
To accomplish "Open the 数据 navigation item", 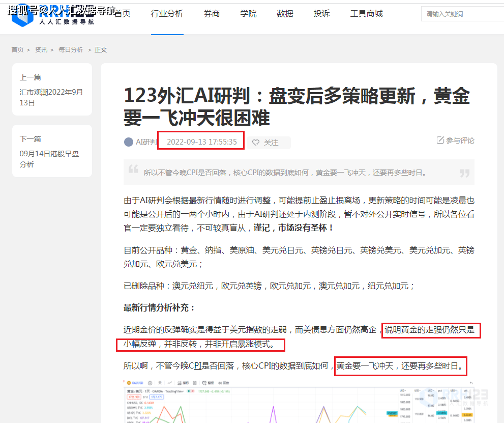I will click(285, 14).
